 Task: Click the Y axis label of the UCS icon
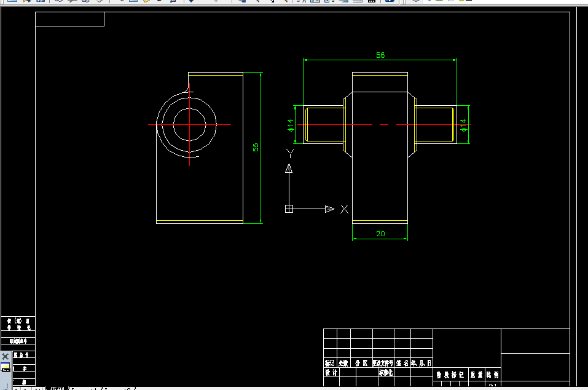(290, 153)
